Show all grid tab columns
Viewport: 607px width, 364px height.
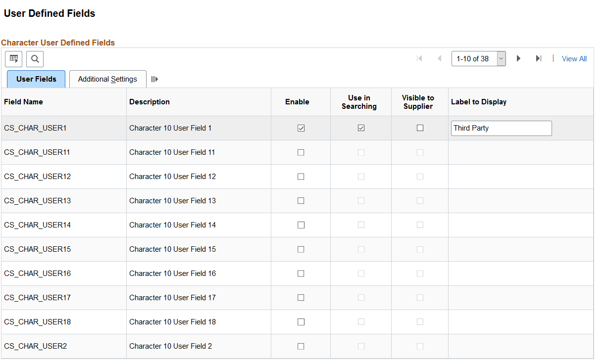(154, 79)
